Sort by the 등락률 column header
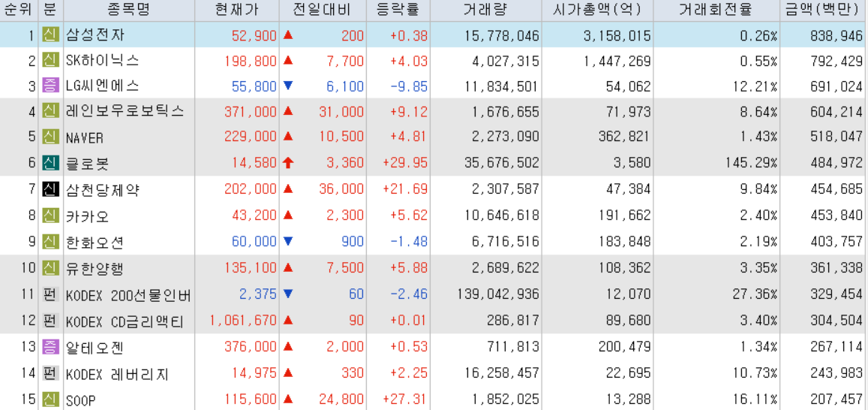The width and height of the screenshot is (868, 410). [398, 10]
